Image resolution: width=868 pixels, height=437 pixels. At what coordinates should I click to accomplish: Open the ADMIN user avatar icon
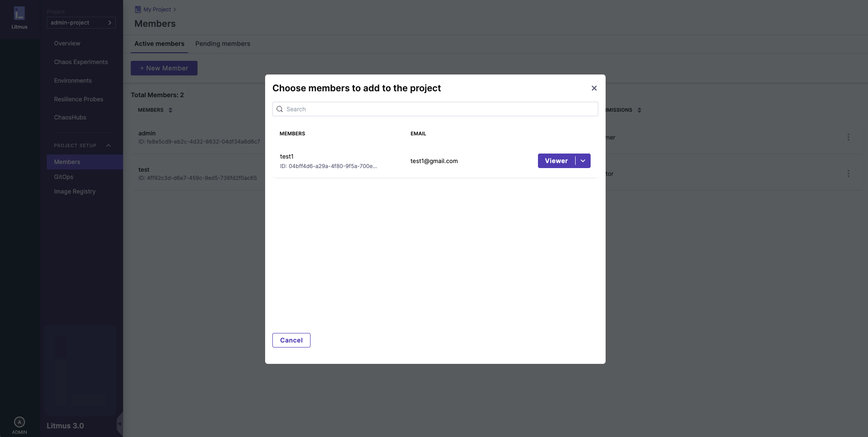[19, 422]
